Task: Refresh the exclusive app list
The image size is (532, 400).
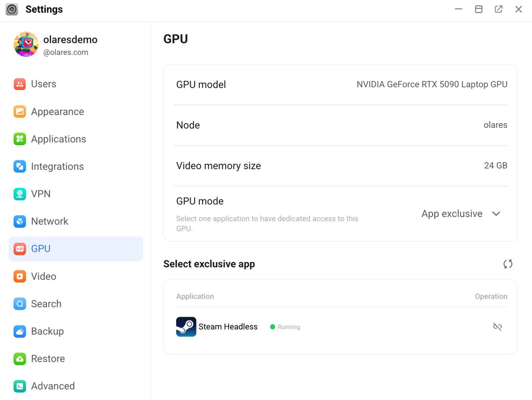Action: 507,264
